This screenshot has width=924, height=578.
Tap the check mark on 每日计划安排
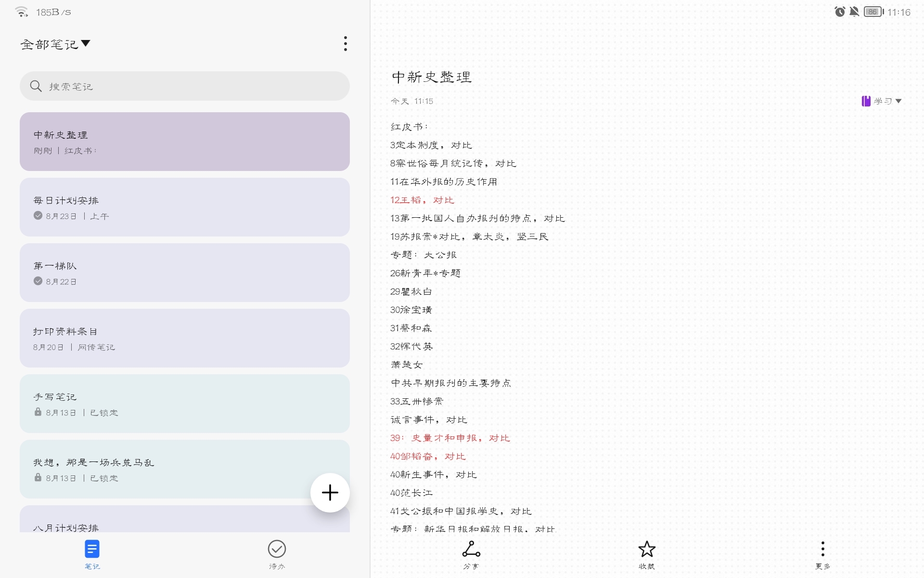tap(38, 215)
